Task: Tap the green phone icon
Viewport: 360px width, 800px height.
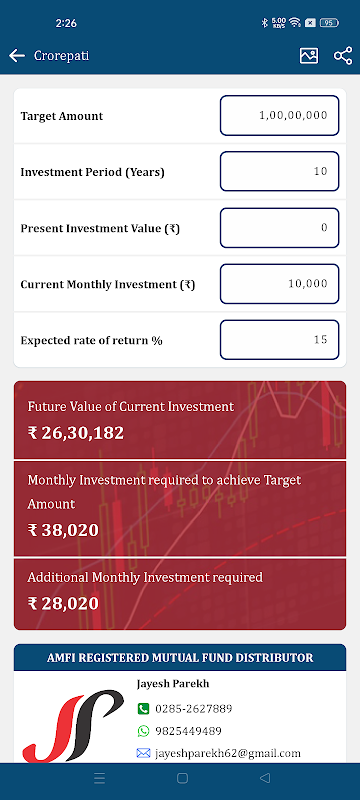Action: [x=143, y=709]
